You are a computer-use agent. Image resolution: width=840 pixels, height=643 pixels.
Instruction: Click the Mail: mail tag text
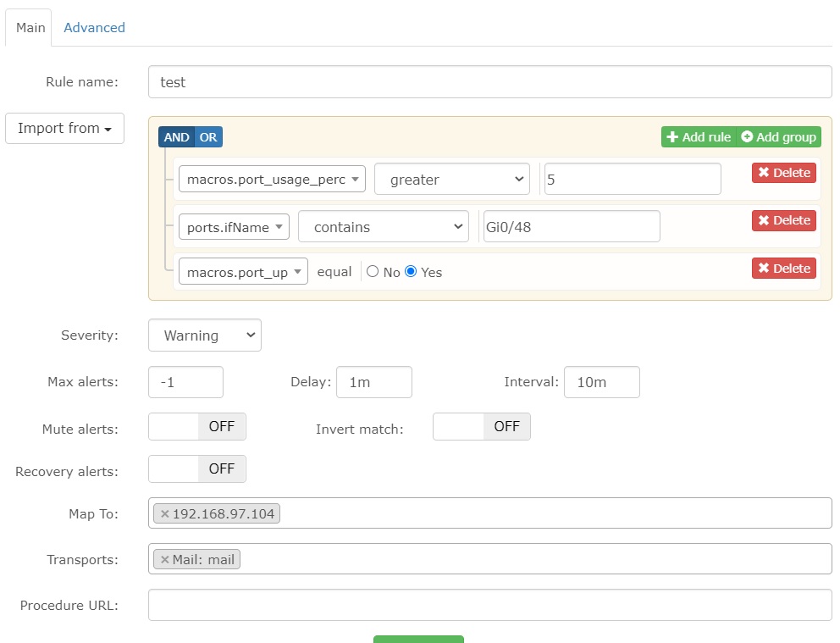click(203, 559)
